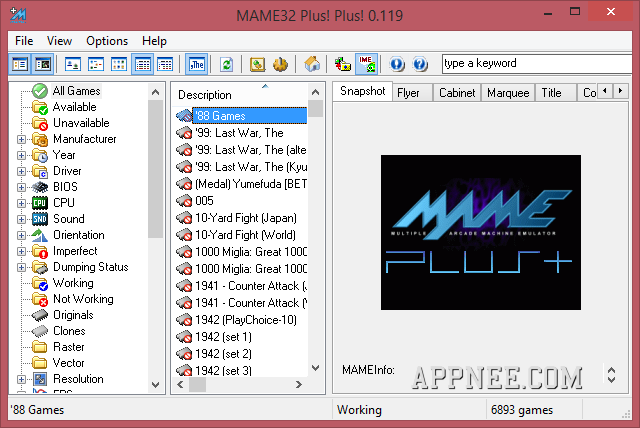Click the MAMEInfo stepper down arrow

pos(611,379)
